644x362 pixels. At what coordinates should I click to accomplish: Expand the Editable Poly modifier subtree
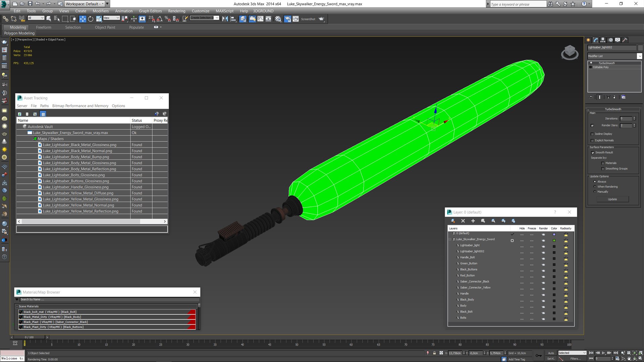pos(591,67)
